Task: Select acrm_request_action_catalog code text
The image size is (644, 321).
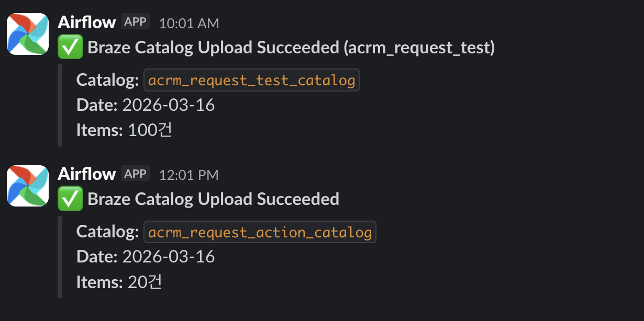Action: pos(260,232)
